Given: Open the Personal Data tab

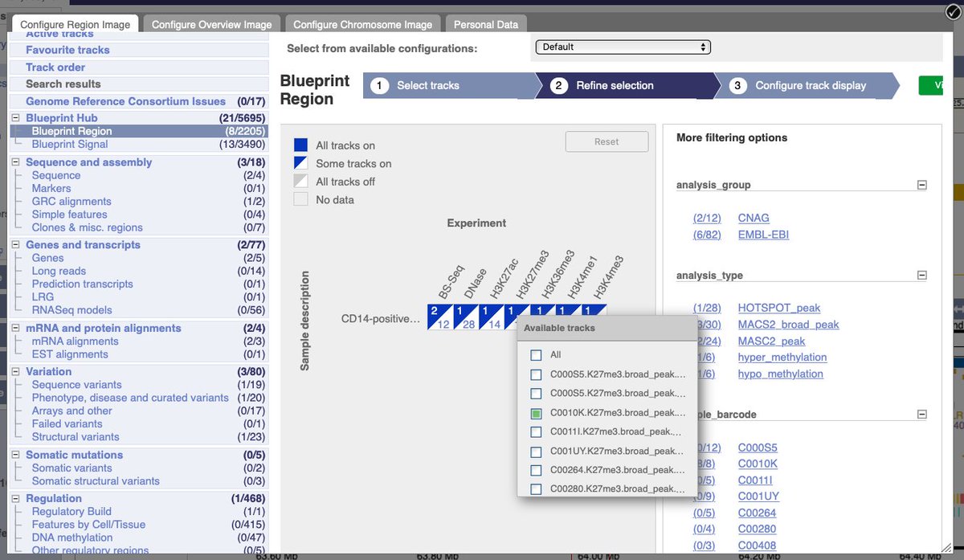Looking at the screenshot, I should click(x=486, y=25).
